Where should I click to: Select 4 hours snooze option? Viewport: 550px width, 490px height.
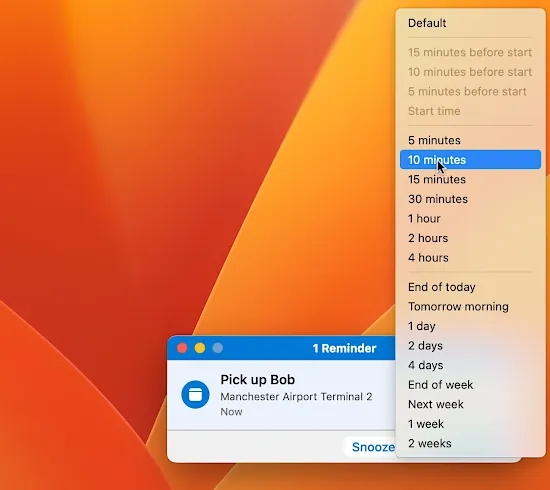pos(470,258)
